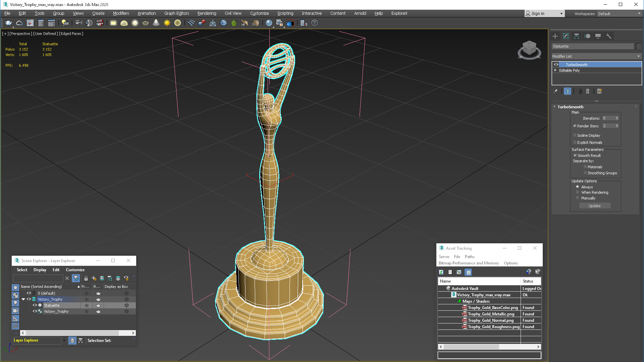Click the cloud render icon in toolbar

[19, 23]
